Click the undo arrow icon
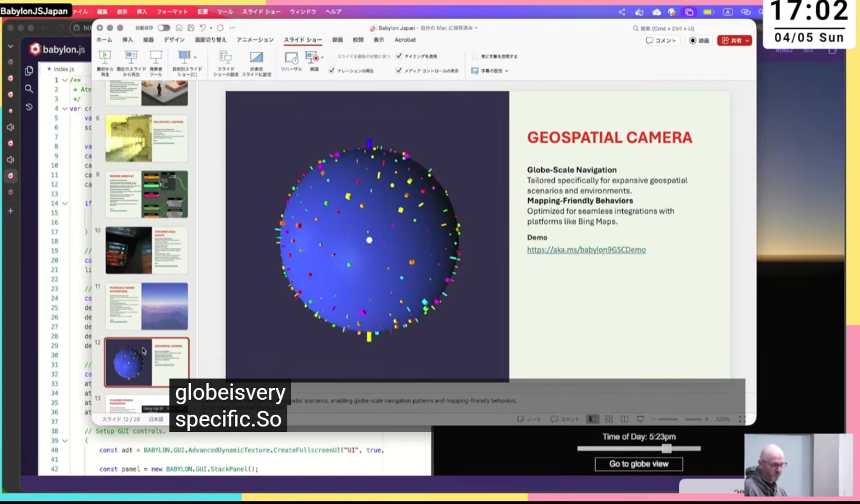 tap(203, 28)
